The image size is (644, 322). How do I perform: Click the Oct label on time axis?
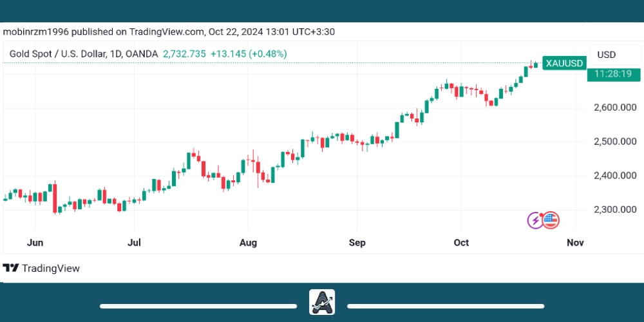(461, 243)
